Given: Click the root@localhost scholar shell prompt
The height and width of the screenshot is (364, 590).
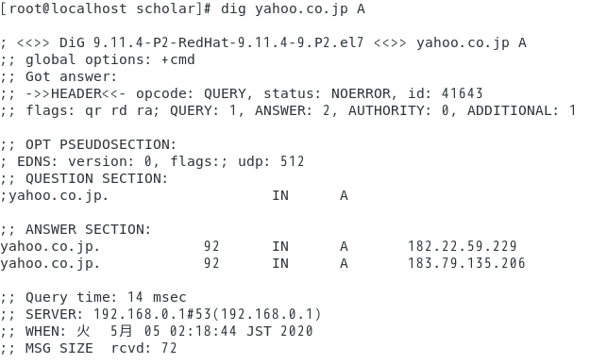Looking at the screenshot, I should [106, 8].
